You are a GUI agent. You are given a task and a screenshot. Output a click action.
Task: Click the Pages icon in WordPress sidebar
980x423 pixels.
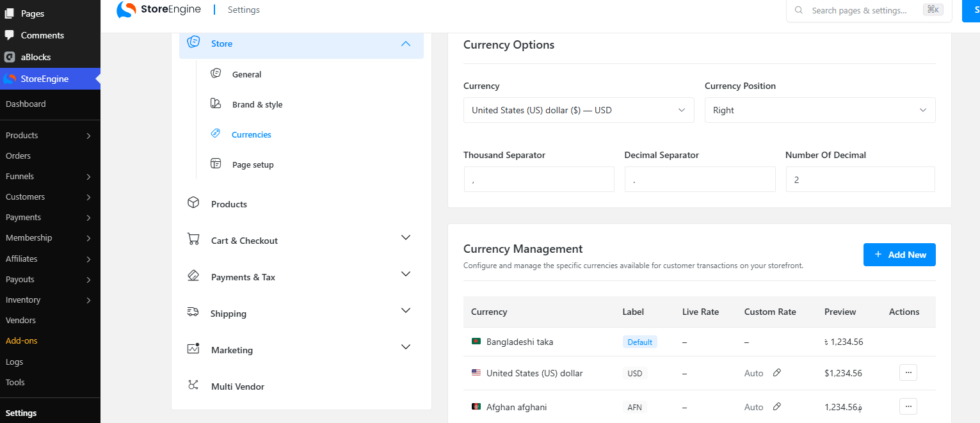[x=9, y=13]
